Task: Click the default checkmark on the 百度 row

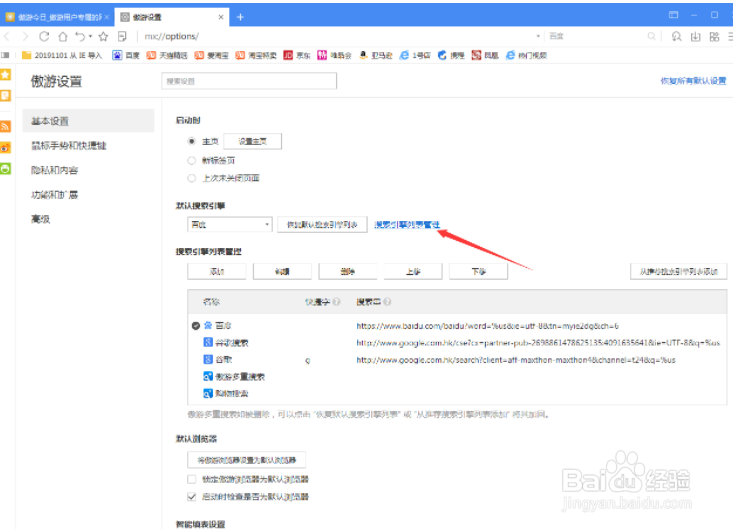Action: 196,326
